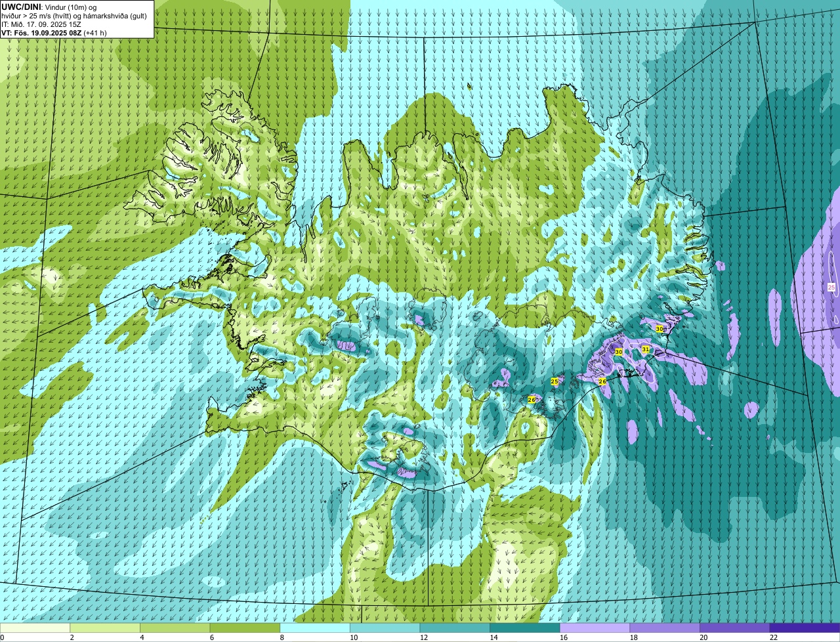
Task: Click the 16–18 m/s light purple swatch
Action: coord(595,628)
